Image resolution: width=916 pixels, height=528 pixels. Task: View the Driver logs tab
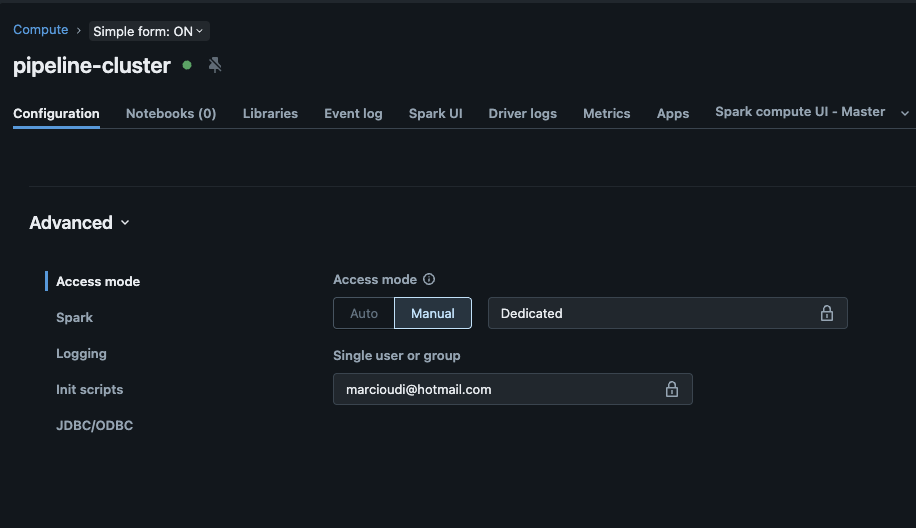tap(522, 114)
